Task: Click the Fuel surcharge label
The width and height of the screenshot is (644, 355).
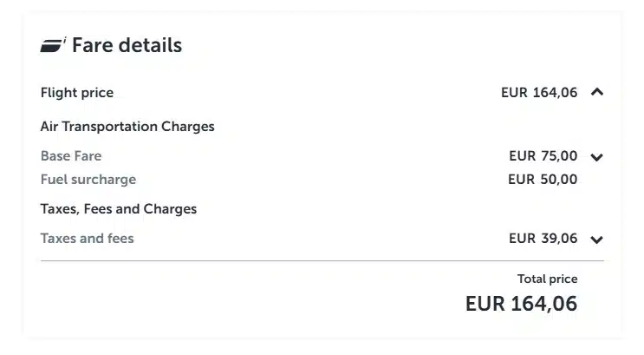Action: tap(88, 180)
